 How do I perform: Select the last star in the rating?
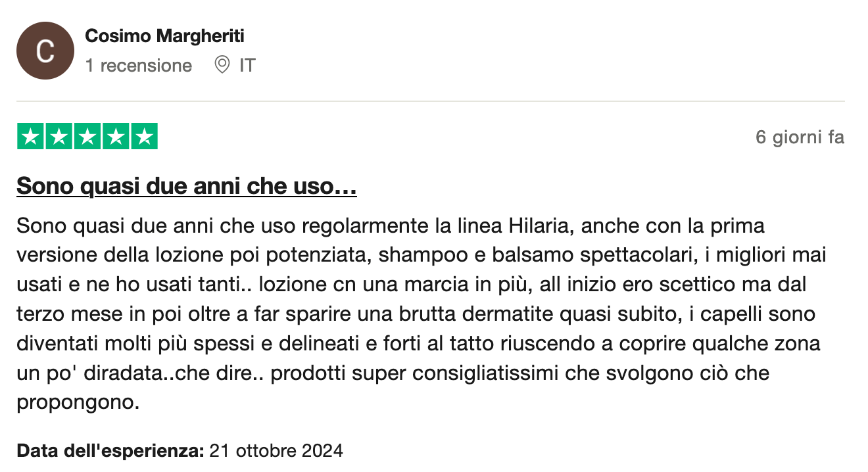[x=145, y=136]
